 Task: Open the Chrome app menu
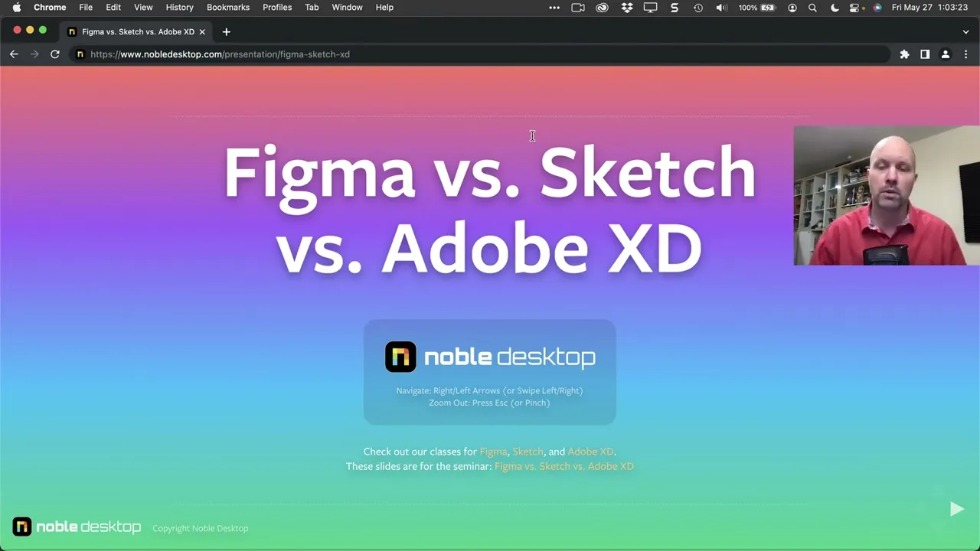pos(50,8)
